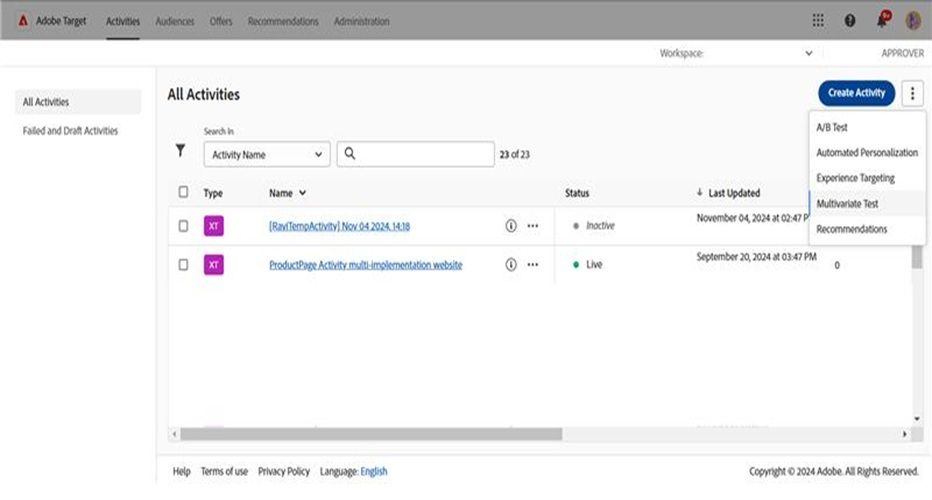Expand the Name column sort chevron

[x=302, y=193]
